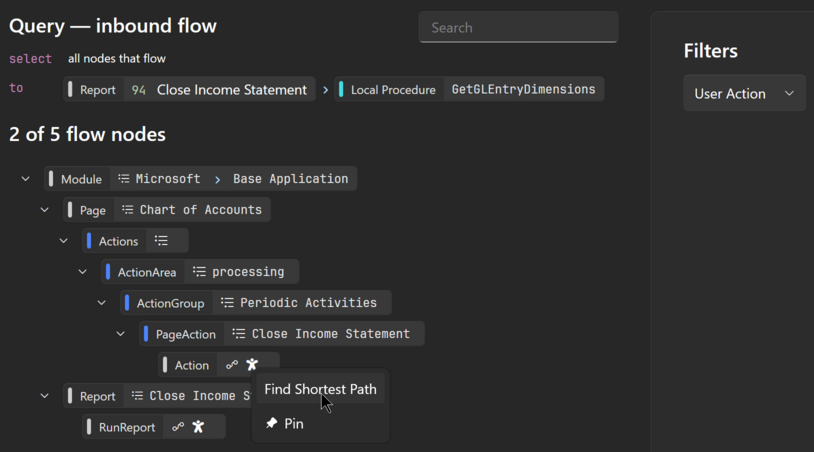Image resolution: width=814 pixels, height=452 pixels.
Task: Click the 'select' keyword in query
Action: [x=31, y=59]
